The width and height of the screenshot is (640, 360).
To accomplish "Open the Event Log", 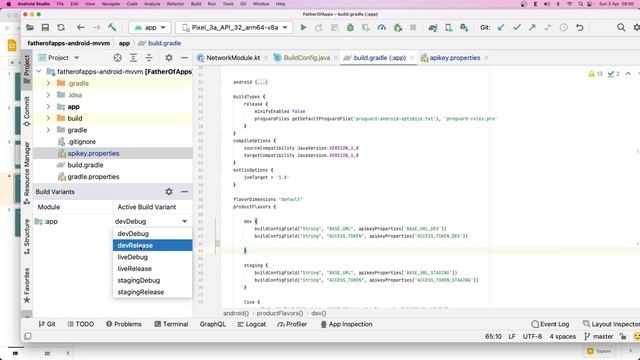I will tap(550, 324).
